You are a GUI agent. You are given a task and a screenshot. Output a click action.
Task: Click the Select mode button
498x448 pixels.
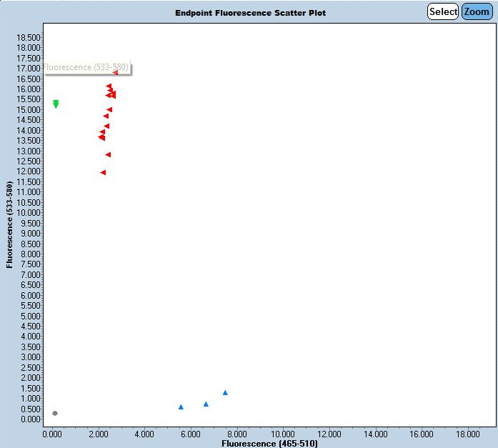[x=442, y=11]
